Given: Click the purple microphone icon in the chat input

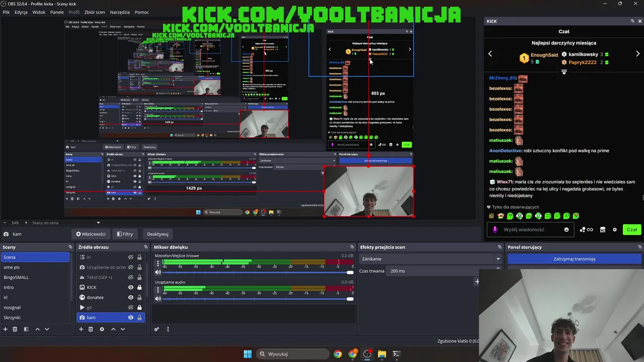Looking at the screenshot, I should [495, 230].
